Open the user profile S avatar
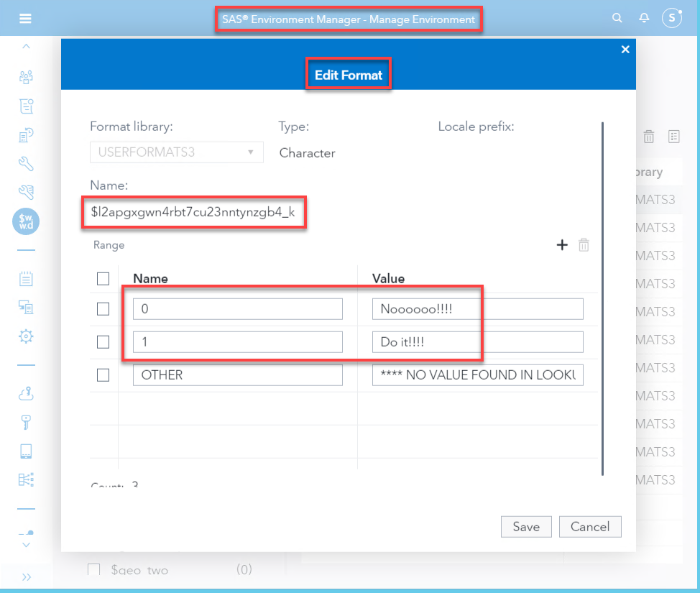Image resolution: width=700 pixels, height=593 pixels. [x=671, y=18]
